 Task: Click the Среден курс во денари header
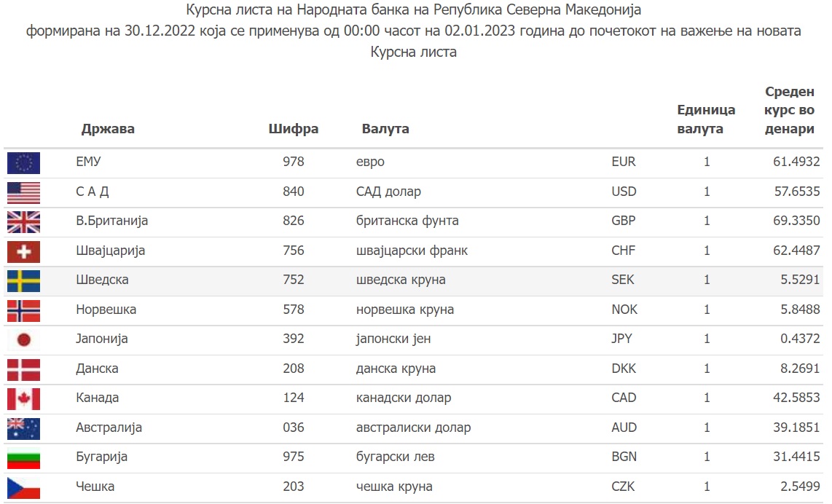click(789, 111)
